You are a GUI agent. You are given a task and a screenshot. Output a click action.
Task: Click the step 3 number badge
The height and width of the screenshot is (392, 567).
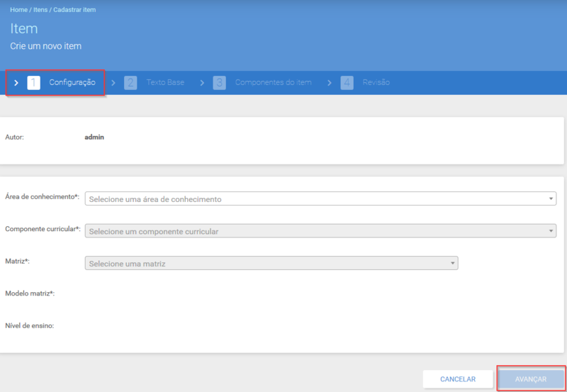220,83
